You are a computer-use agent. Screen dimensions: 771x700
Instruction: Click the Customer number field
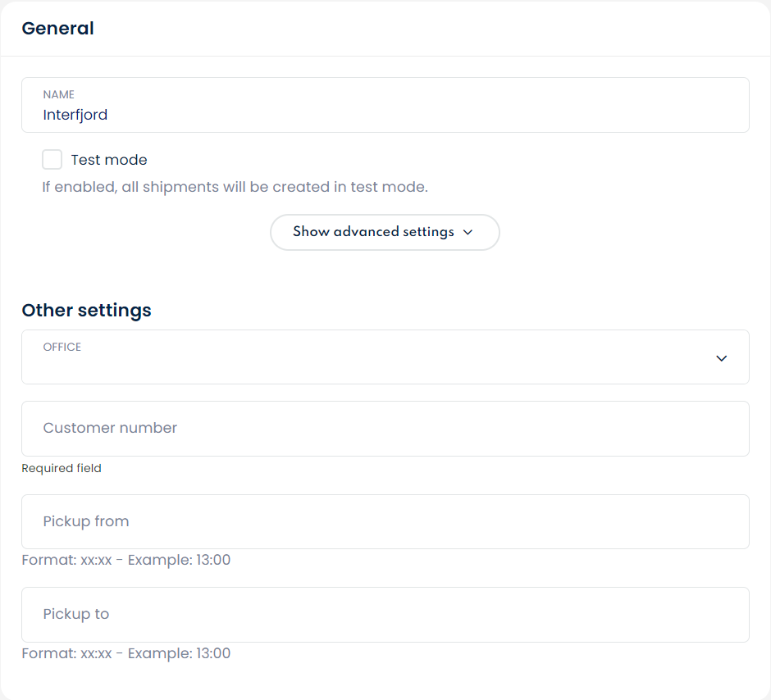pos(385,428)
